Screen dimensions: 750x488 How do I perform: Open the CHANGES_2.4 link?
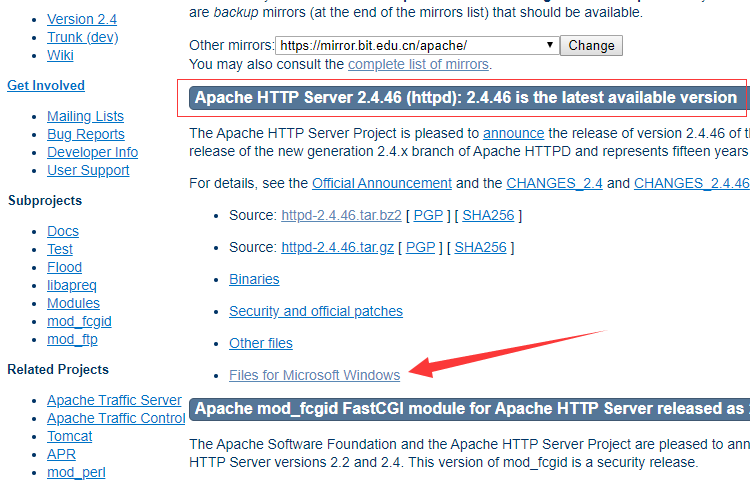coord(554,183)
